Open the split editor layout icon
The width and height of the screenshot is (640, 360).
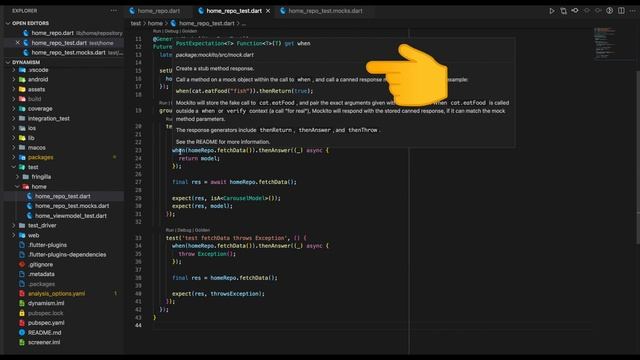(x=621, y=11)
